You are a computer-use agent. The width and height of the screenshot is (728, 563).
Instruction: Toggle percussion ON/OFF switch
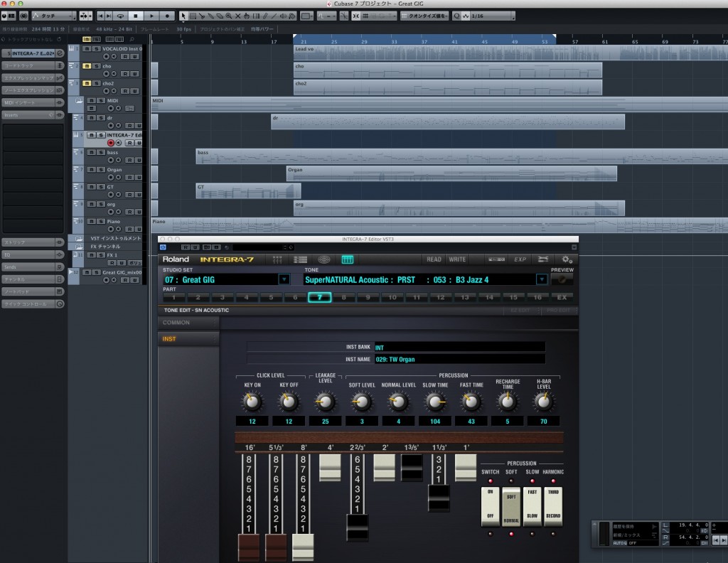pos(491,506)
